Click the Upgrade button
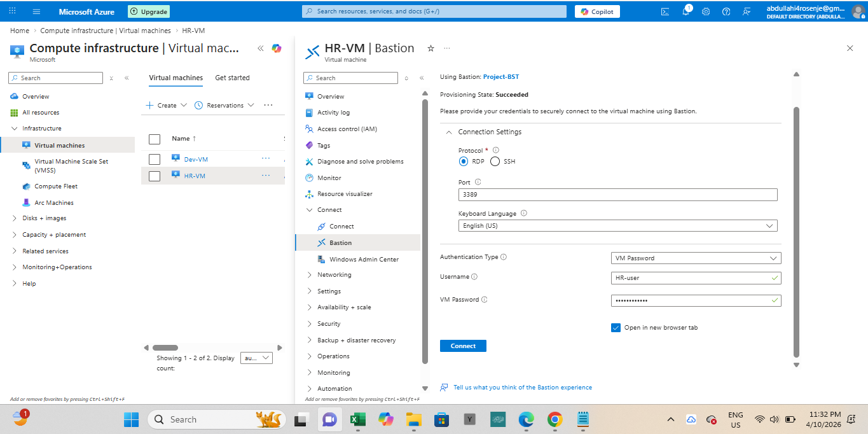Screen dimensions: 868x434 (148, 11)
